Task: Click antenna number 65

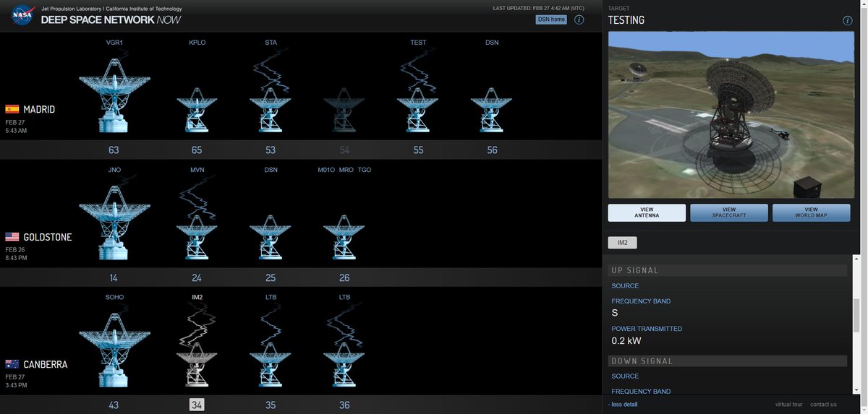Action: click(x=197, y=150)
